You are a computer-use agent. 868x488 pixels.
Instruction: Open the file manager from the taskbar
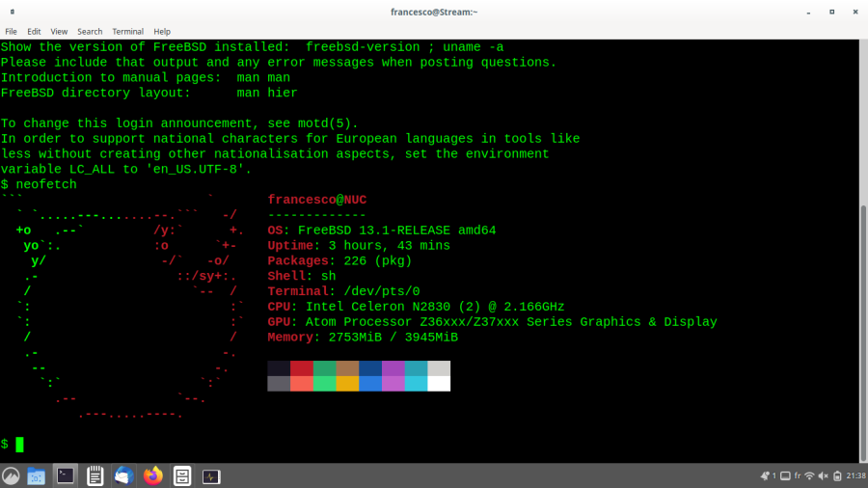coord(36,475)
